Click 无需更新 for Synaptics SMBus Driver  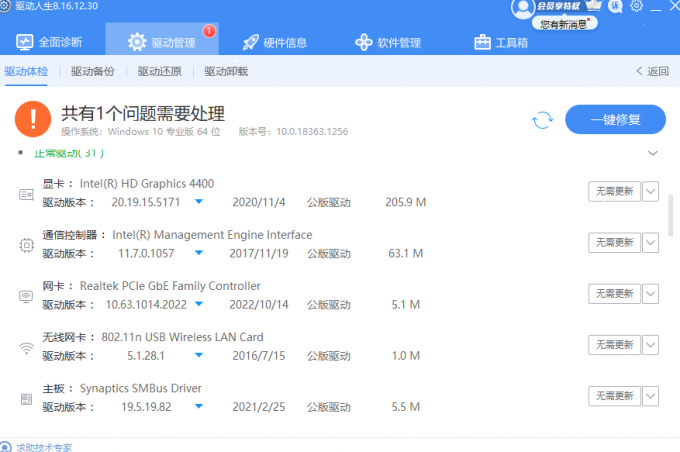pos(614,396)
